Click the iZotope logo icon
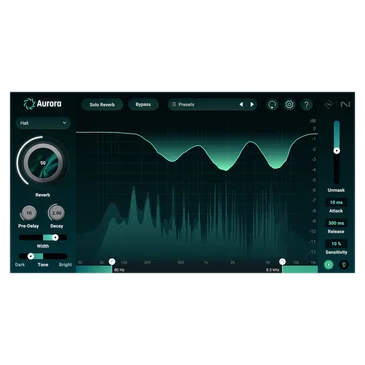This screenshot has height=365, width=365. [329, 105]
